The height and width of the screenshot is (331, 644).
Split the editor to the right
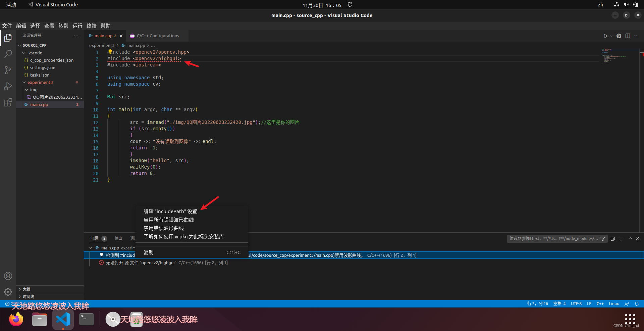(x=628, y=36)
